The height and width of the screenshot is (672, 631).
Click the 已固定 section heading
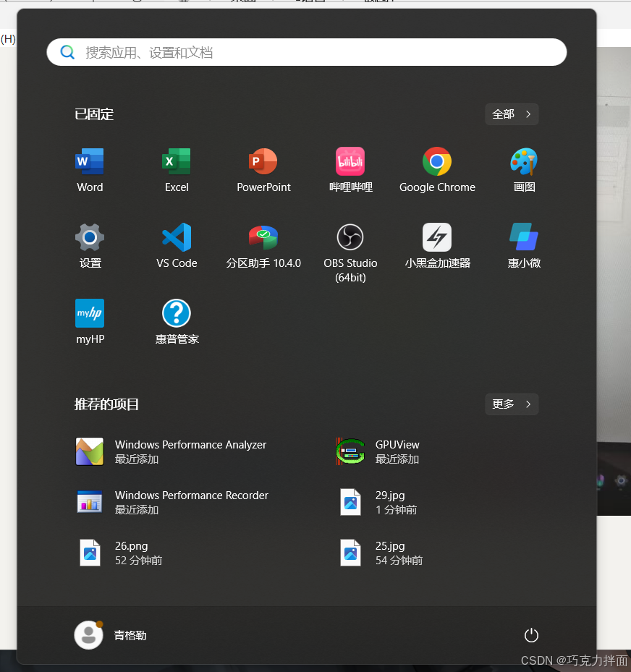click(x=94, y=114)
